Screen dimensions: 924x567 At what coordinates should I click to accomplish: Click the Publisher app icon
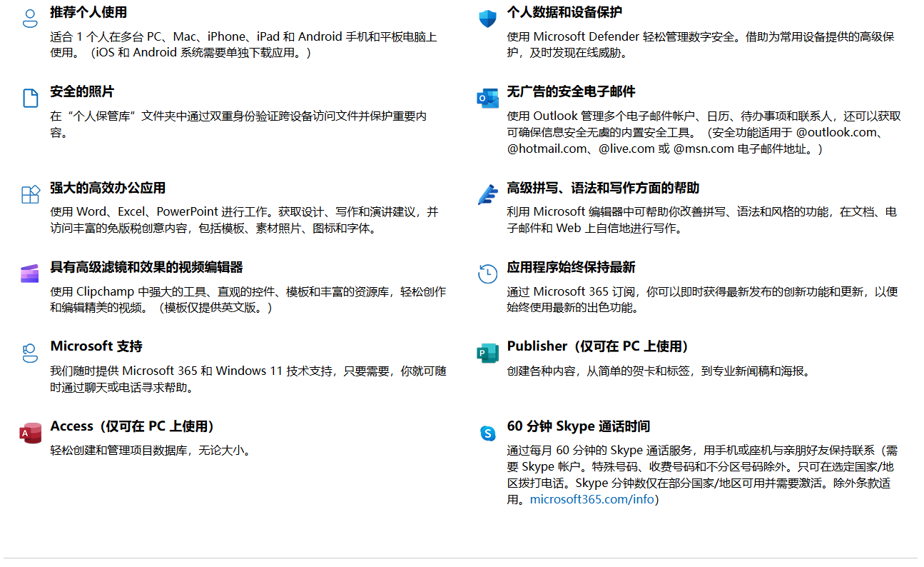click(487, 353)
